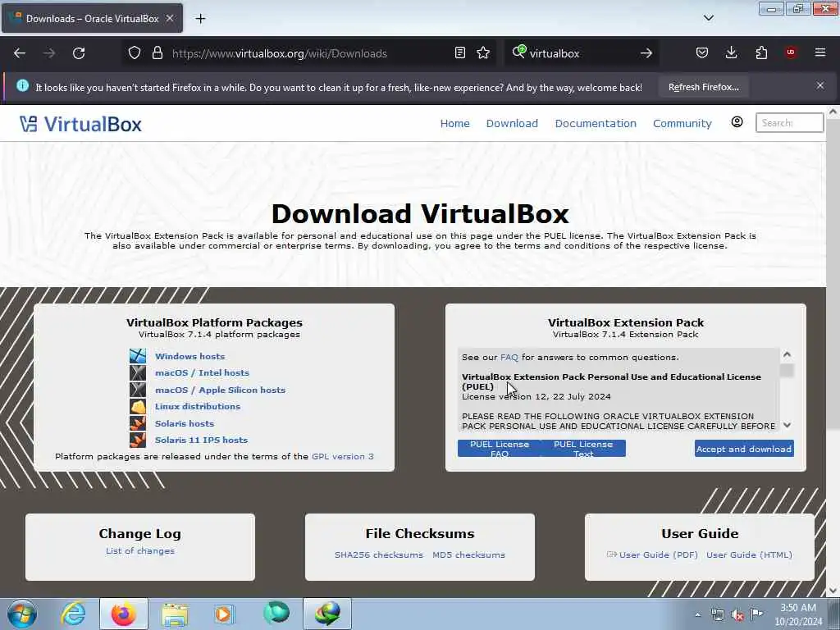Click the Refresh Firefox... button
Screen dimensions: 840x630
click(x=703, y=87)
